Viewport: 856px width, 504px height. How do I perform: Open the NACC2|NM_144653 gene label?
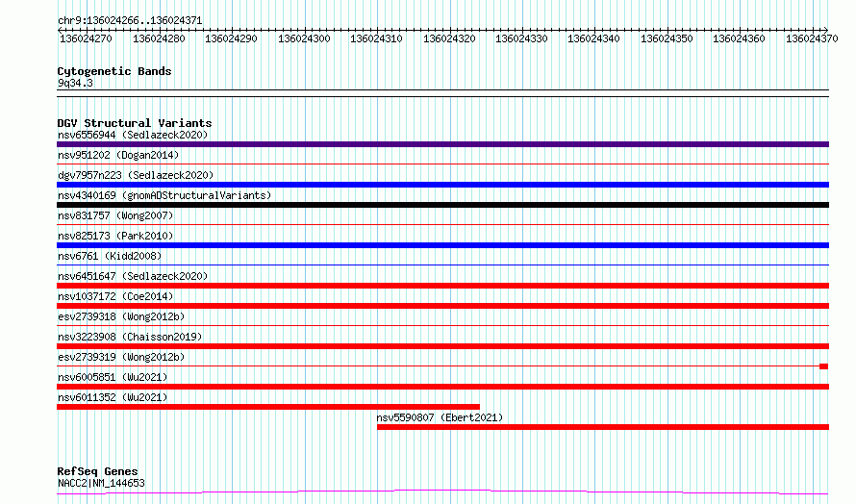[x=101, y=483]
